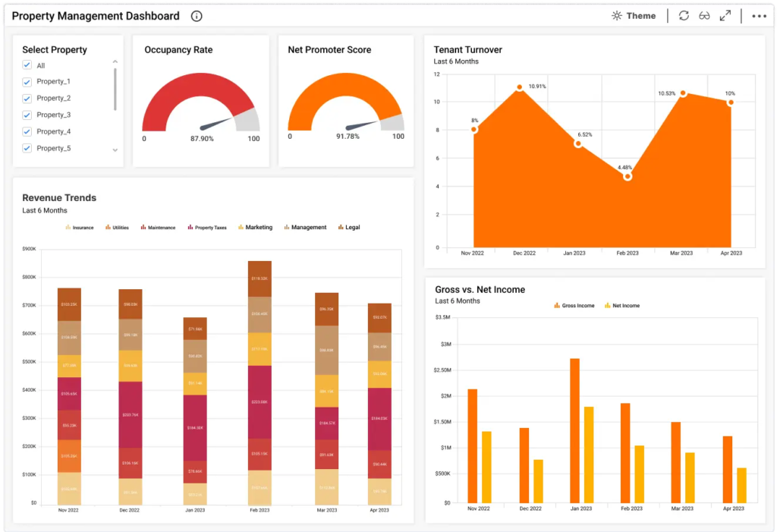Uncheck the All properties checkbox
The width and height of the screenshot is (777, 532).
click(x=27, y=66)
